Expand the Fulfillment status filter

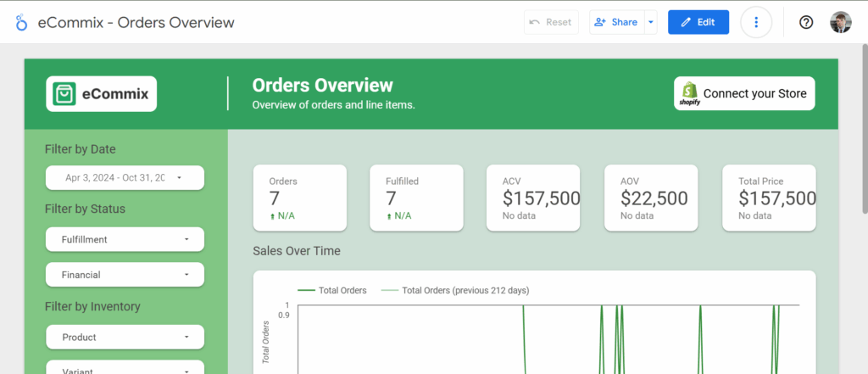tap(125, 239)
